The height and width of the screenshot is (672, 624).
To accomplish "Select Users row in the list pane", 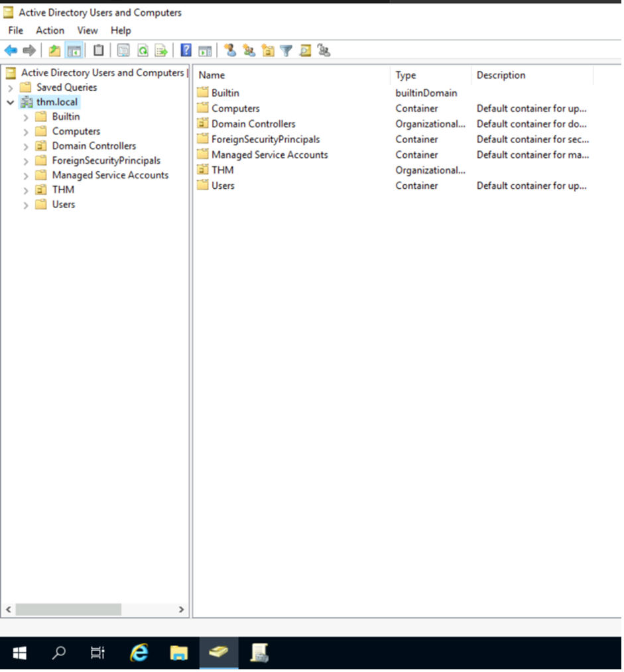I will (x=393, y=186).
